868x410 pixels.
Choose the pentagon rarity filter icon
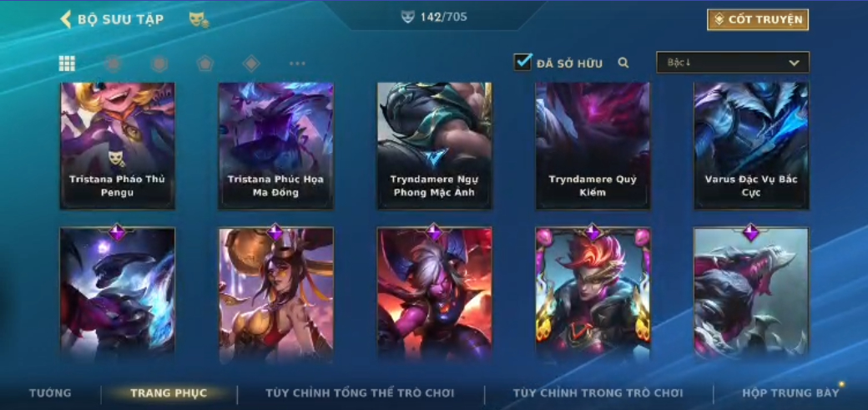tap(205, 63)
